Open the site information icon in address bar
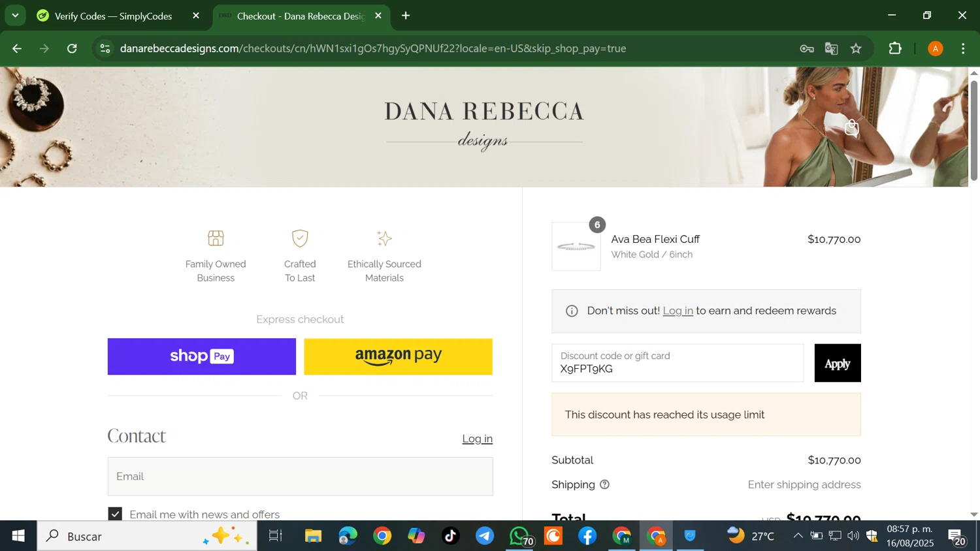The width and height of the screenshot is (980, 551). (105, 48)
